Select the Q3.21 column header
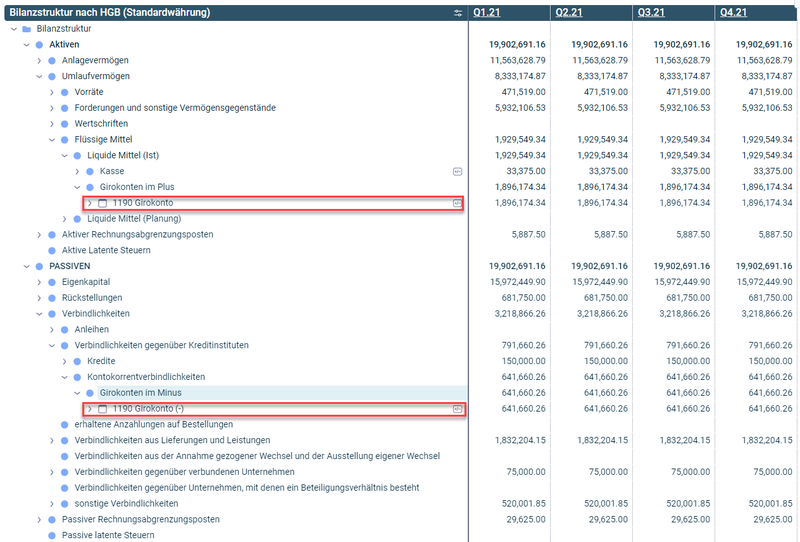 pos(651,13)
